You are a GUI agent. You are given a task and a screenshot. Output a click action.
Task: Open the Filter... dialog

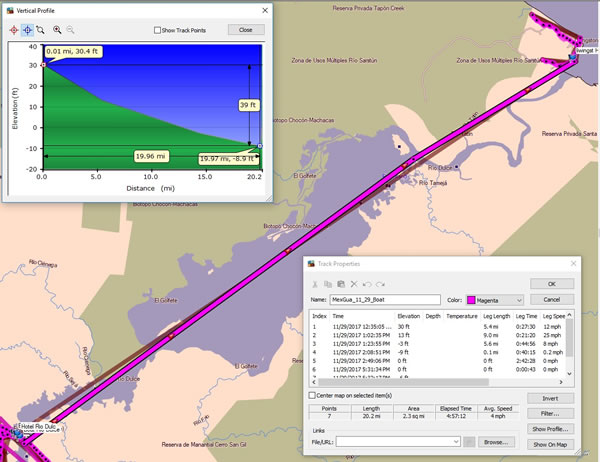tap(550, 414)
